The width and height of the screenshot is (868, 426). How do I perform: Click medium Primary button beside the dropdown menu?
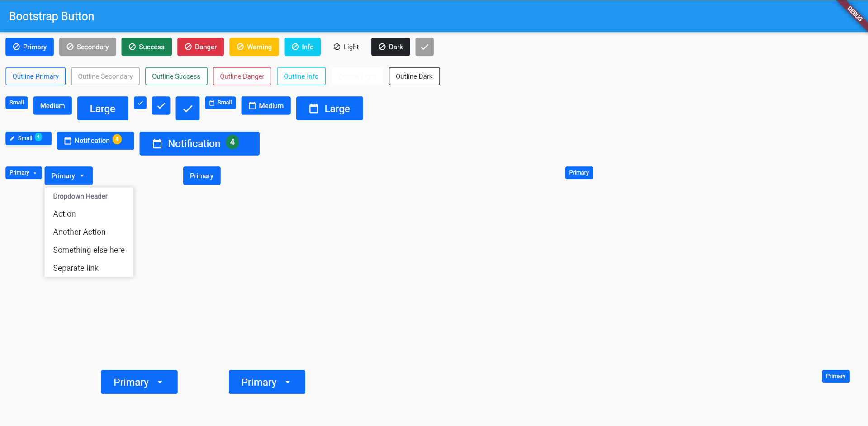tap(202, 176)
